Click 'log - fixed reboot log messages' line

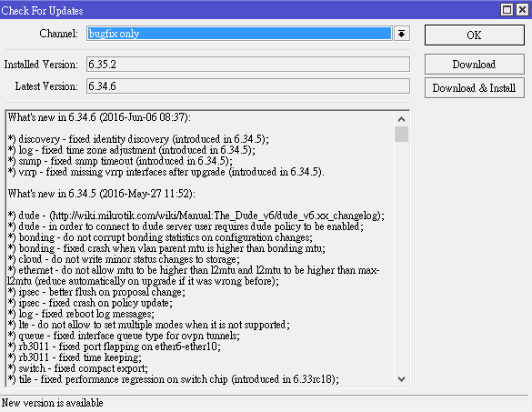coord(81,314)
